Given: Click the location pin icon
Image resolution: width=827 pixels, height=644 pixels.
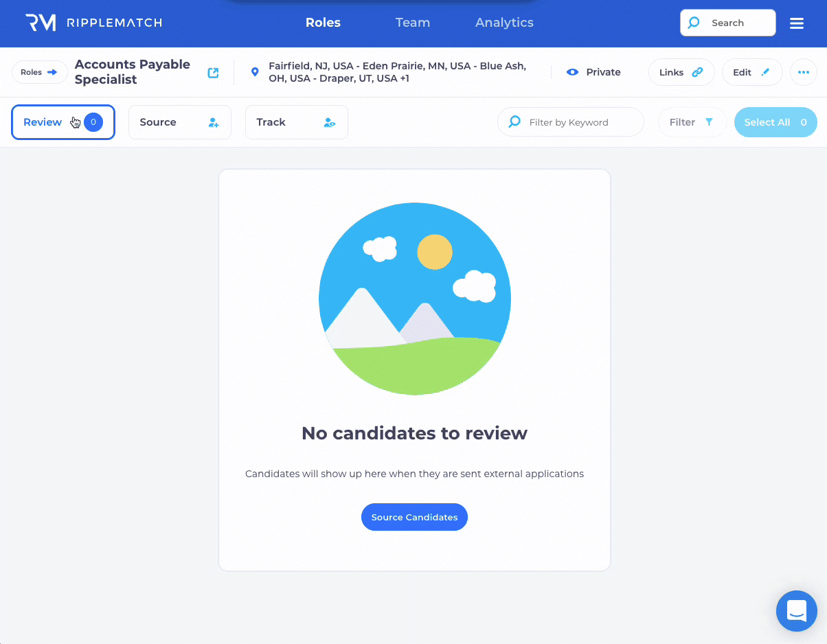Looking at the screenshot, I should [255, 72].
